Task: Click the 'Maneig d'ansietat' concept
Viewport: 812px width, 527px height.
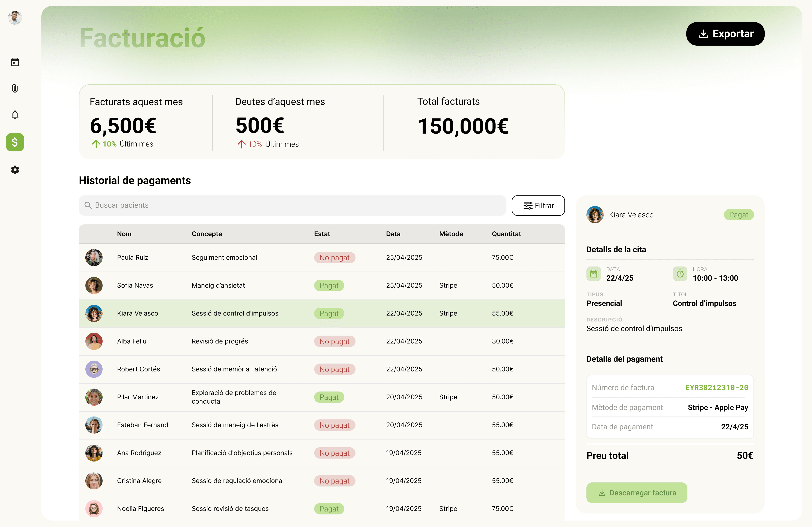Action: point(218,285)
